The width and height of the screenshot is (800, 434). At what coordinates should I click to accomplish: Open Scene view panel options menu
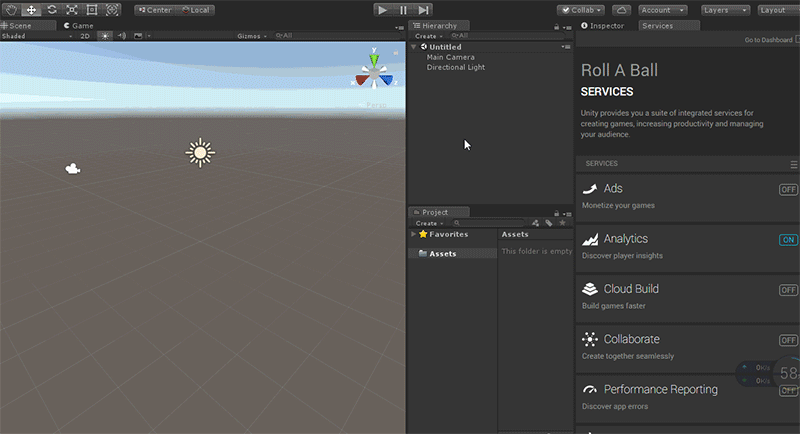pyautogui.click(x=399, y=27)
